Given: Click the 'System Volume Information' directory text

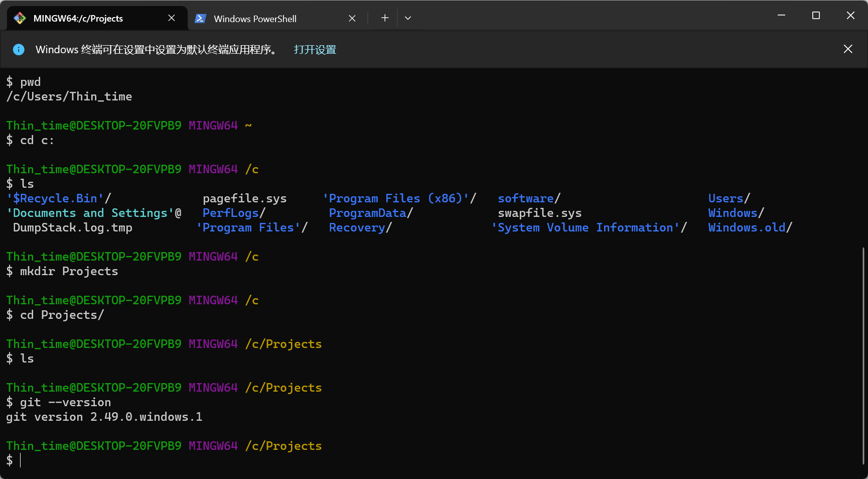Looking at the screenshot, I should pyautogui.click(x=589, y=228).
